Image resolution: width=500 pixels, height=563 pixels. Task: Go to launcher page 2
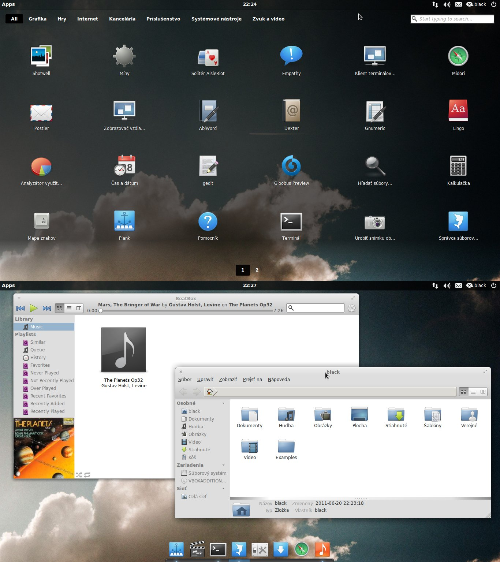257,270
